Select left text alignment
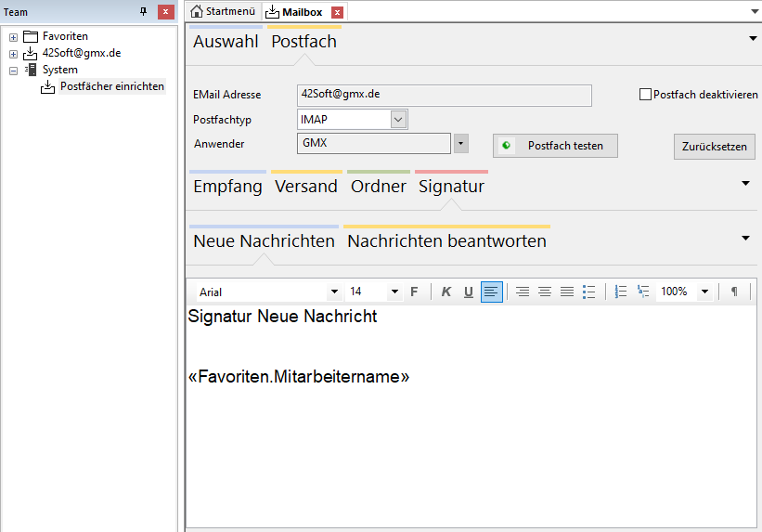Image resolution: width=762 pixels, height=532 pixels. (x=491, y=292)
